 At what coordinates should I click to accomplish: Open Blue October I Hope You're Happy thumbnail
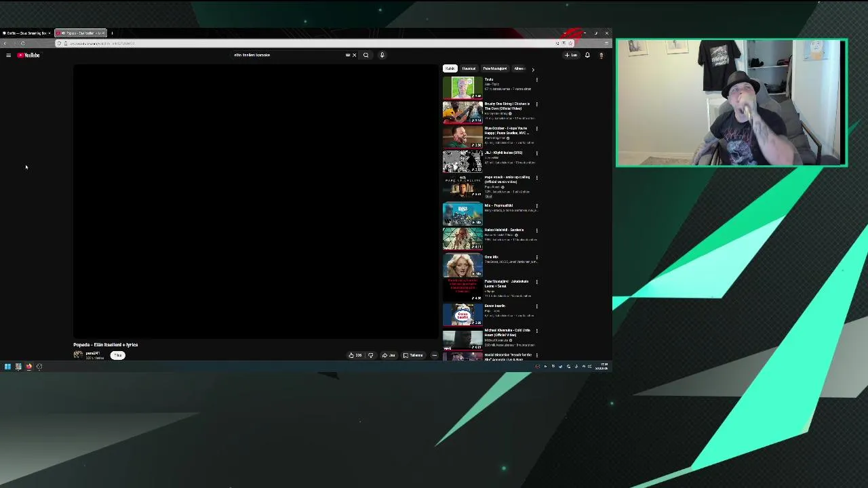462,136
